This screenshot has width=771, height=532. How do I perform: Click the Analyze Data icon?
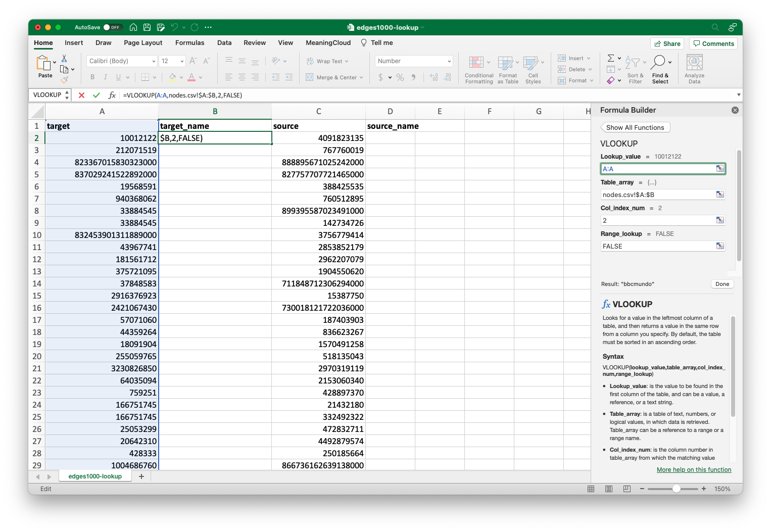694,63
